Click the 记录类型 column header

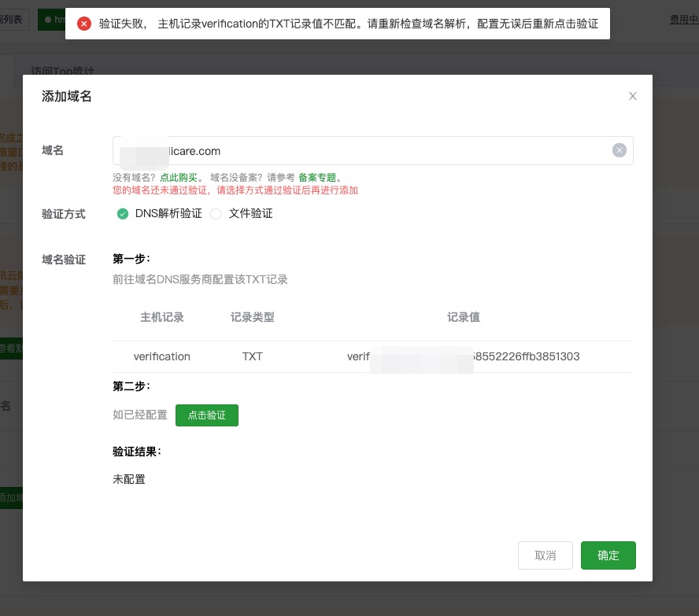pos(252,317)
